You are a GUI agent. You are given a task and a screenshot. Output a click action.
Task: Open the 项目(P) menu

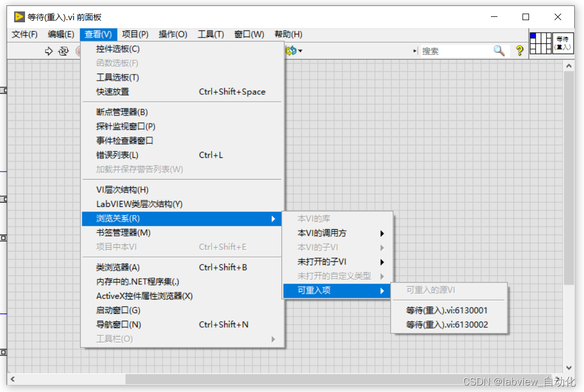click(135, 34)
